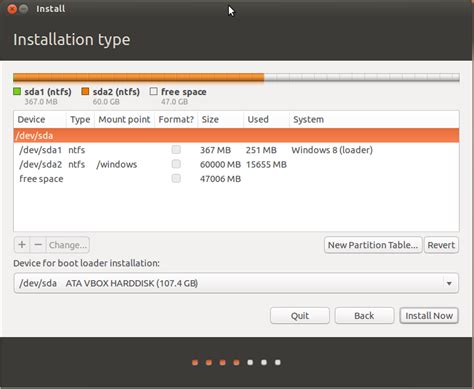Select the /dev/sda header row
The height and width of the screenshot is (389, 474).
pos(236,136)
